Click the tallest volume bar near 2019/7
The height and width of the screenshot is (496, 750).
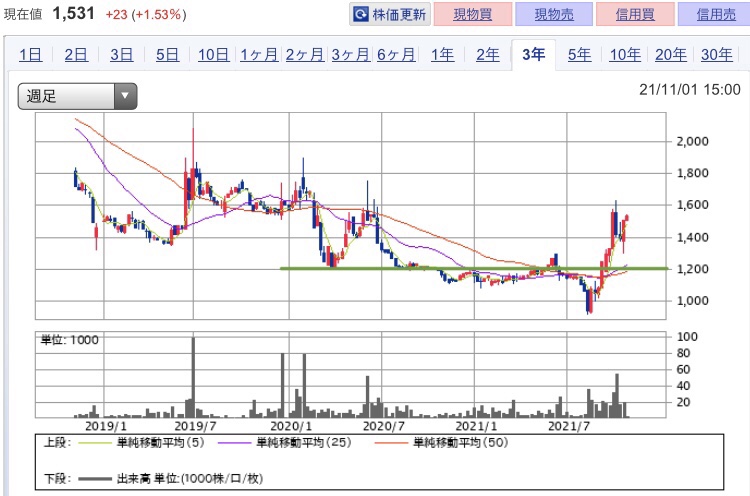[193, 377]
